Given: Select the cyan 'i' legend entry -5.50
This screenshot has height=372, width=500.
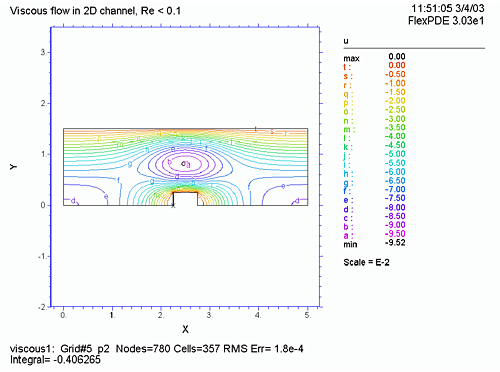Looking at the screenshot, I should 374,163.
